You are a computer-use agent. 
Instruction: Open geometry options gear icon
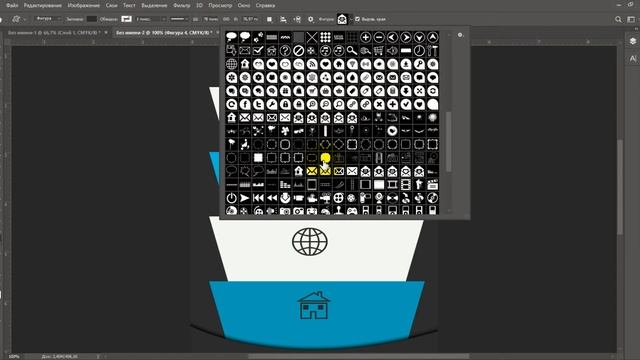pos(311,19)
